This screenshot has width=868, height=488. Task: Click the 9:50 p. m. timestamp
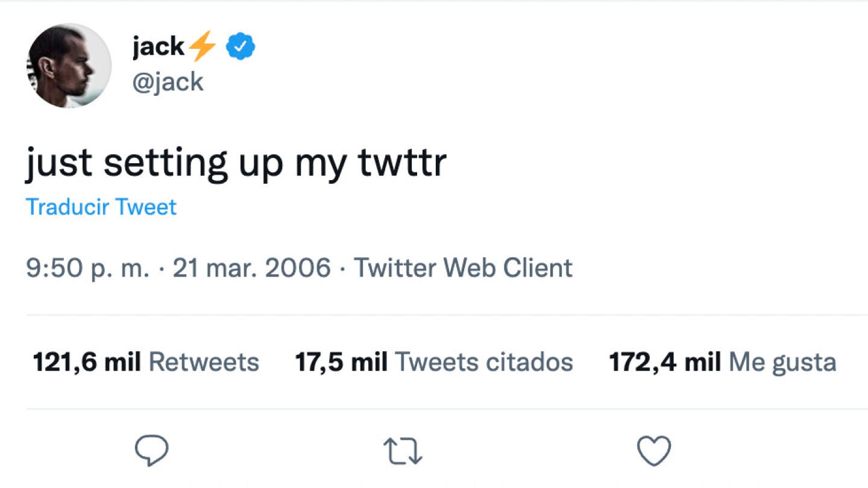click(87, 267)
